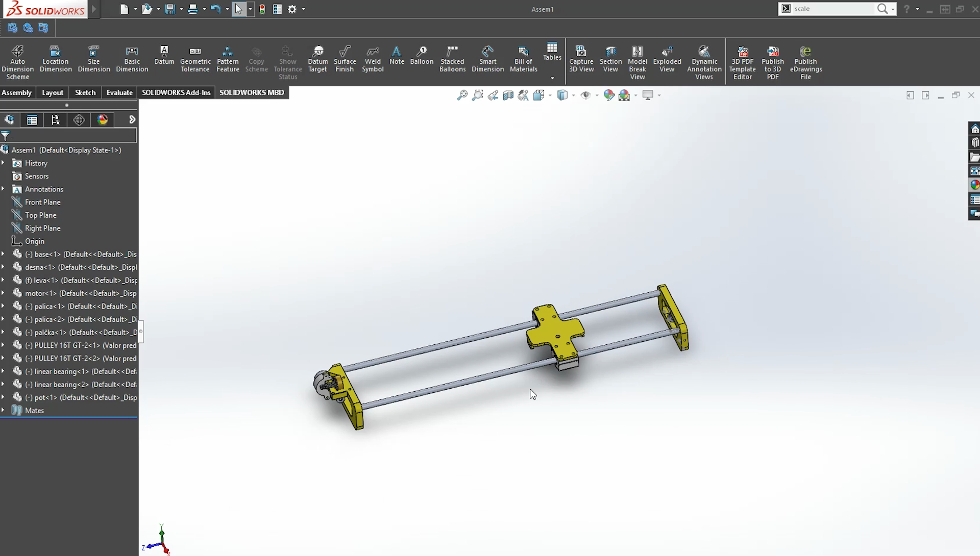This screenshot has width=980, height=556.
Task: Click the Stacked Balloons tool
Action: pyautogui.click(x=452, y=59)
